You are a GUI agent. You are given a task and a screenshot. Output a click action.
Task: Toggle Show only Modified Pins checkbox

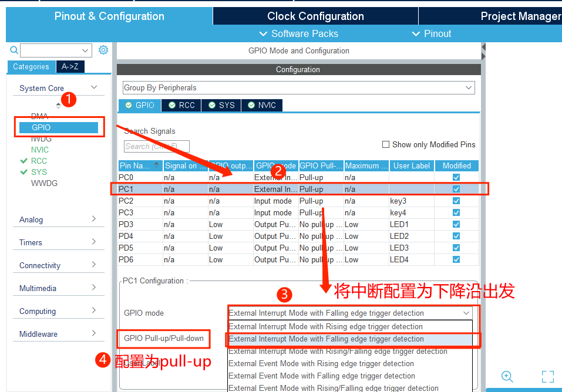(x=386, y=144)
